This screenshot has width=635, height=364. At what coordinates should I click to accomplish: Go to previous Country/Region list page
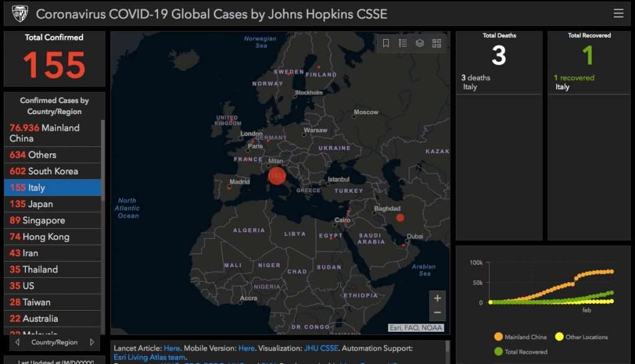pyautogui.click(x=17, y=342)
